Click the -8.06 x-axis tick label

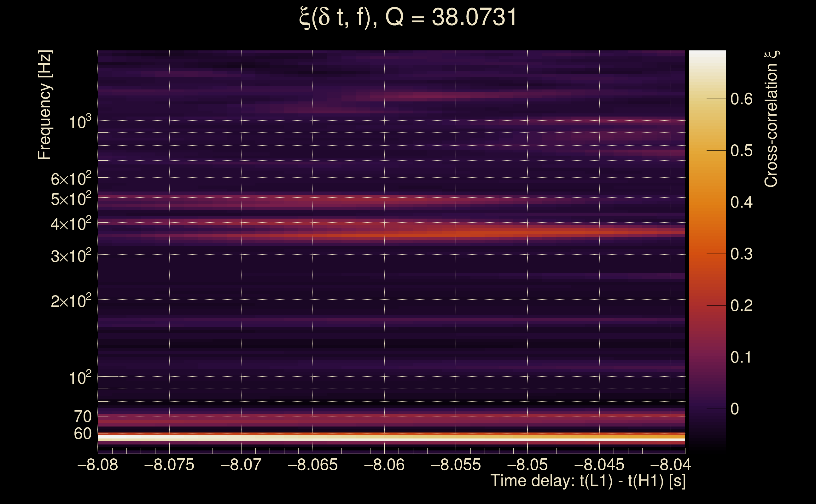coord(384,465)
